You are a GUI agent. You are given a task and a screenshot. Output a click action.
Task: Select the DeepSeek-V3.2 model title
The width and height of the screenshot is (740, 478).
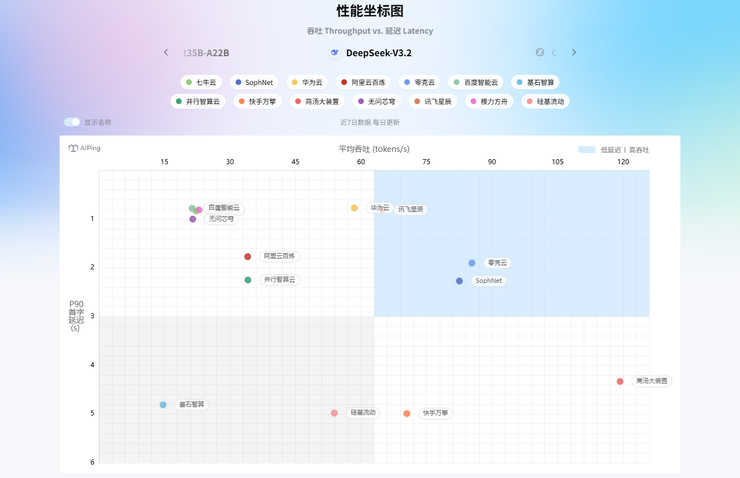click(378, 53)
